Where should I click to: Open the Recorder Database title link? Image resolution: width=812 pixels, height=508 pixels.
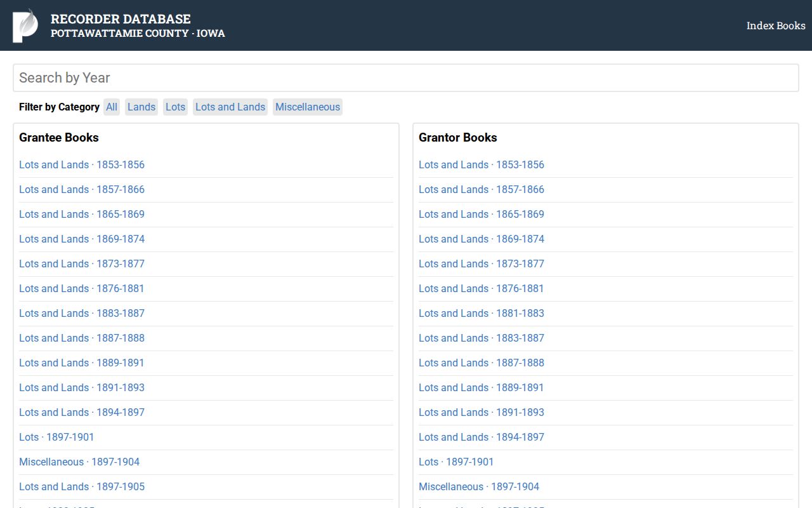(121, 19)
